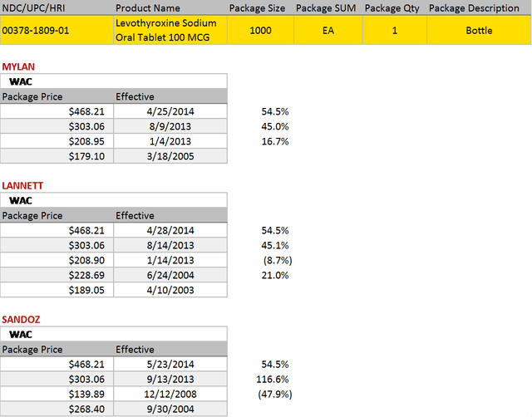Click the MYLAN manufacturer label
Screen dimensions: 532x417
tap(18, 66)
